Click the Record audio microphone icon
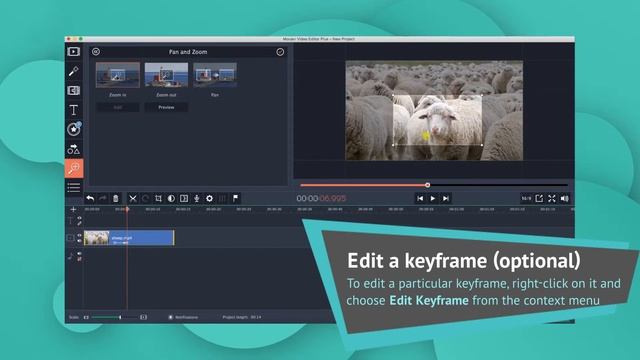 click(197, 198)
